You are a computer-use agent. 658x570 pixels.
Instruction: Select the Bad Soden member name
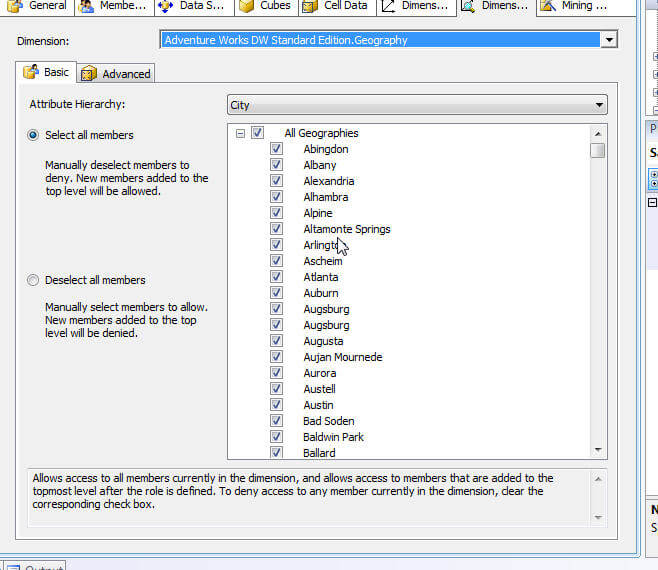coord(328,421)
